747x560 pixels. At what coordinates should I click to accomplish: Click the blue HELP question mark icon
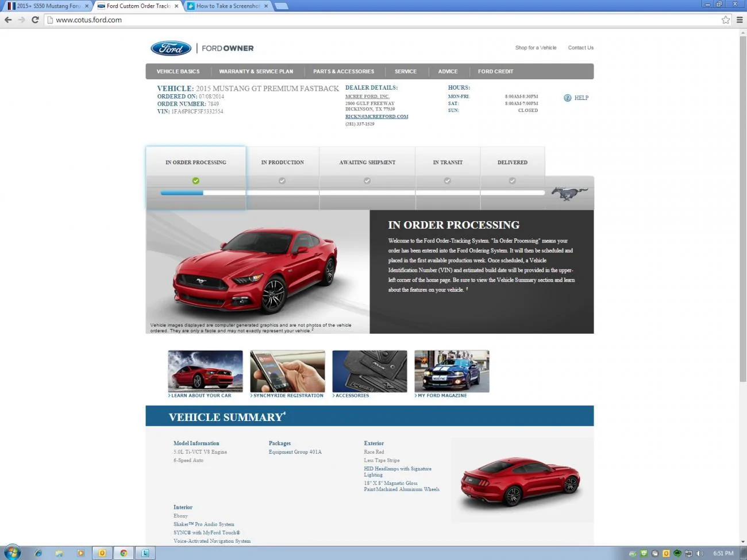pos(568,98)
